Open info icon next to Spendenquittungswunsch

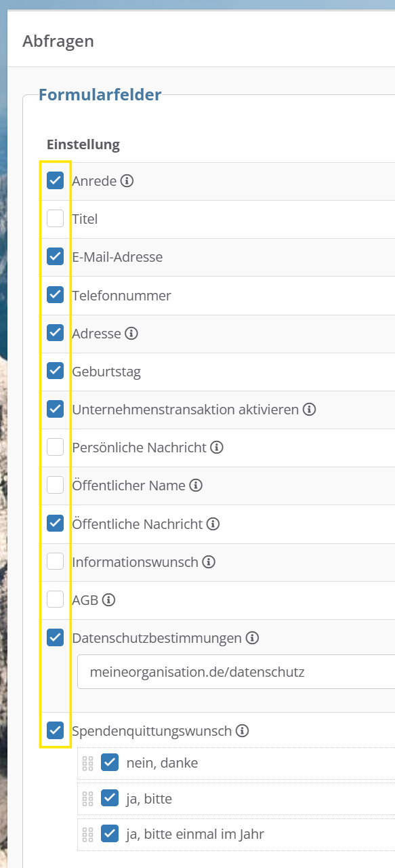point(243,731)
